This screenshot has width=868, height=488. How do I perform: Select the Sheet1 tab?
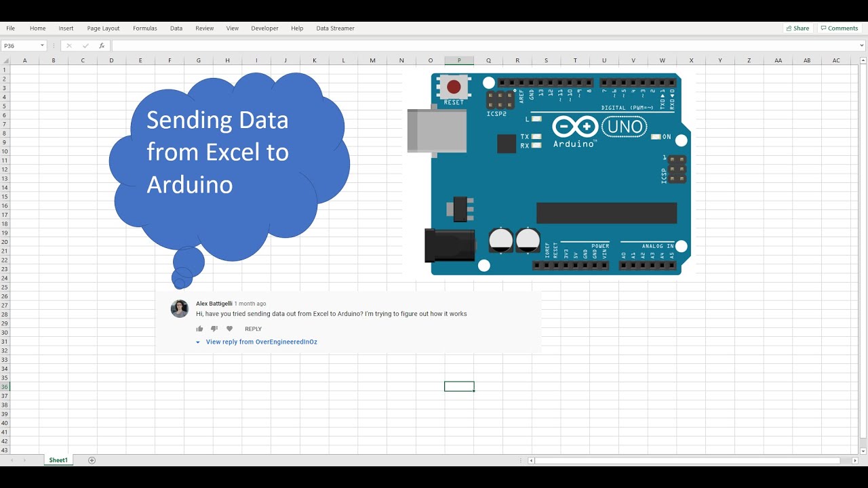[x=58, y=460]
